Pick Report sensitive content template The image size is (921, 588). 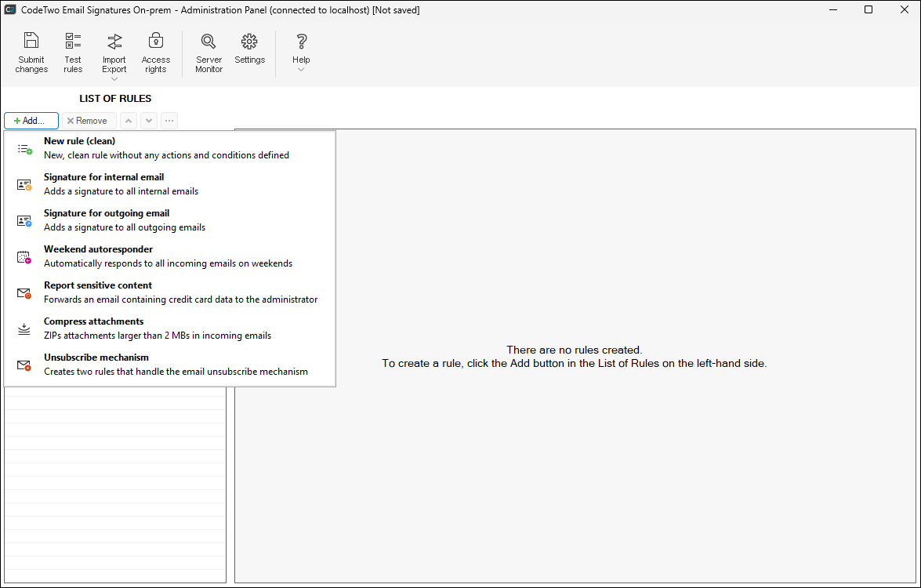point(98,285)
